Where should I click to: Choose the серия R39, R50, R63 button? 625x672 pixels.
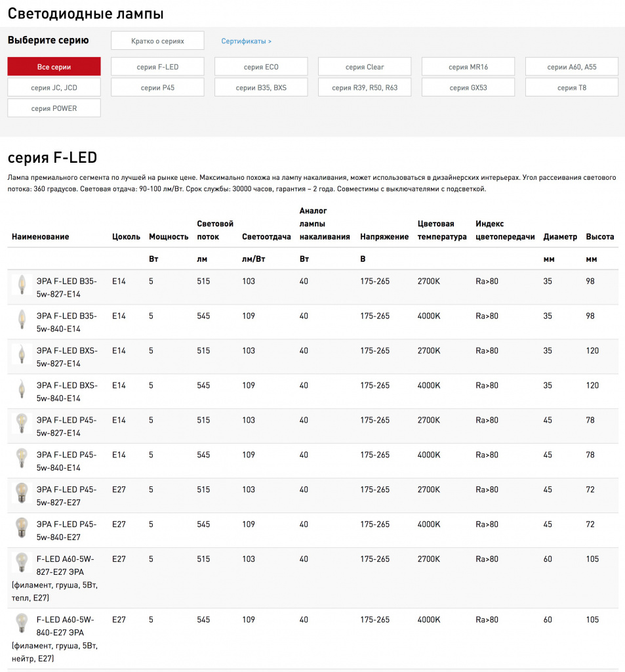pos(365,87)
